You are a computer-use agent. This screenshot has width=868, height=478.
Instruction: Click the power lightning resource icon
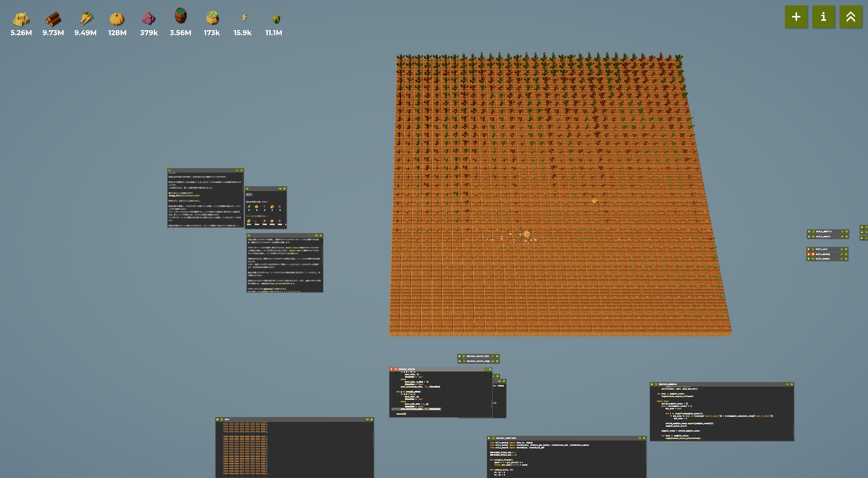(244, 18)
